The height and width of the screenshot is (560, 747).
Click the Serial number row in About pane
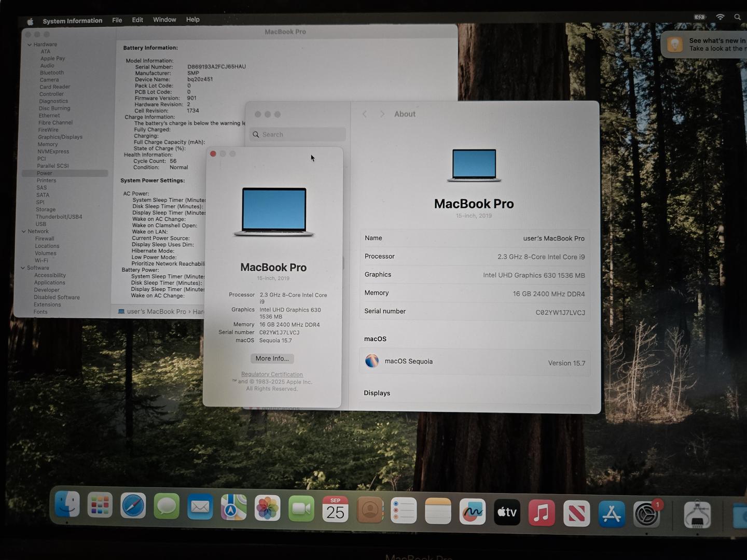pyautogui.click(x=475, y=312)
